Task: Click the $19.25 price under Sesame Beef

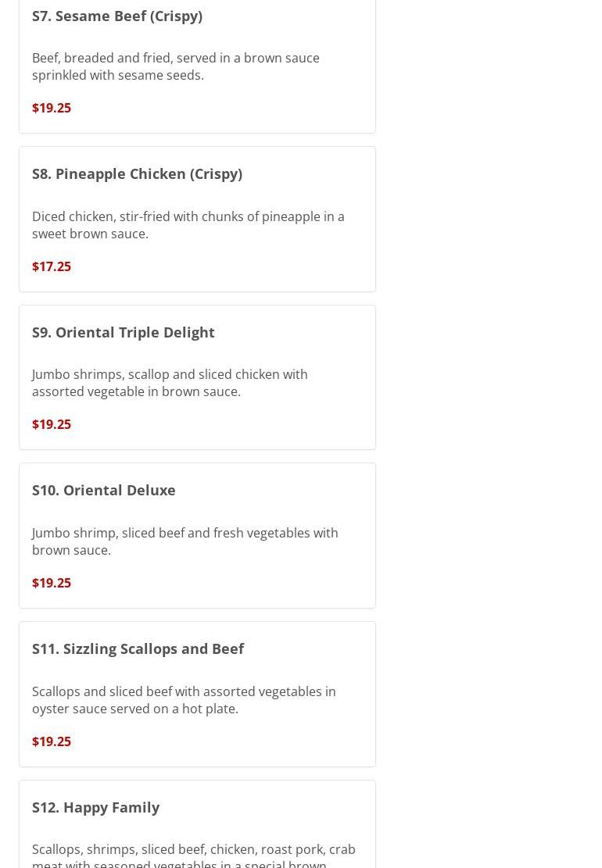Action: point(52,108)
